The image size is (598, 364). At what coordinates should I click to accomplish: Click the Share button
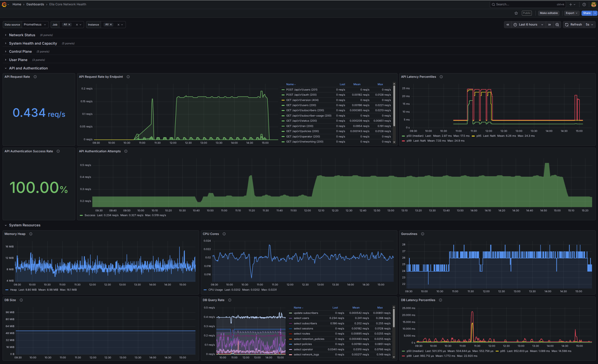click(x=586, y=13)
